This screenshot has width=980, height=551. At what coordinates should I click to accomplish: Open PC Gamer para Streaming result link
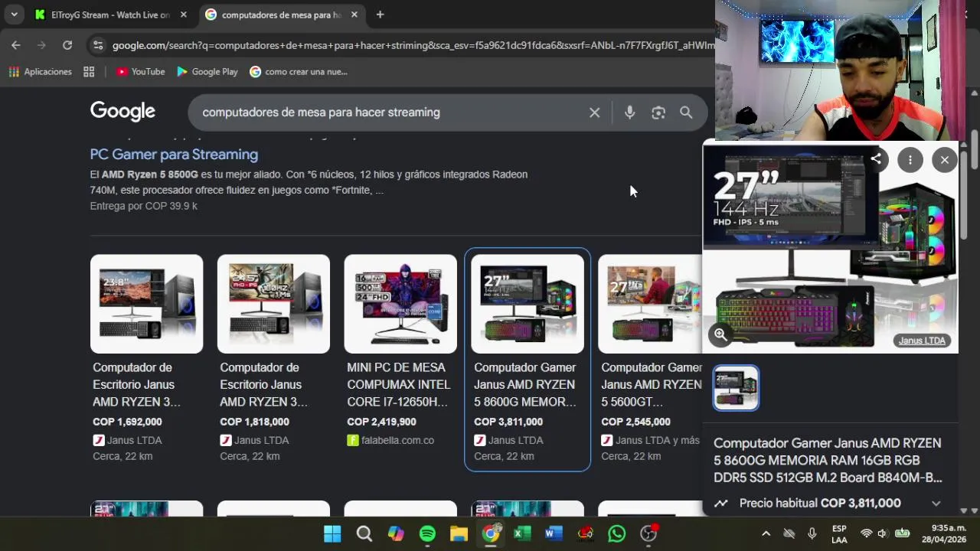point(174,155)
